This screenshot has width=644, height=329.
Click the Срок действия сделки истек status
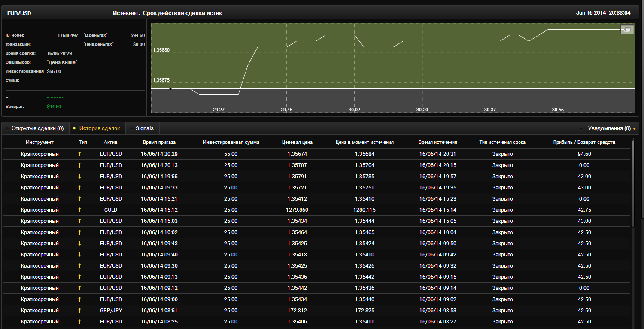tap(182, 13)
